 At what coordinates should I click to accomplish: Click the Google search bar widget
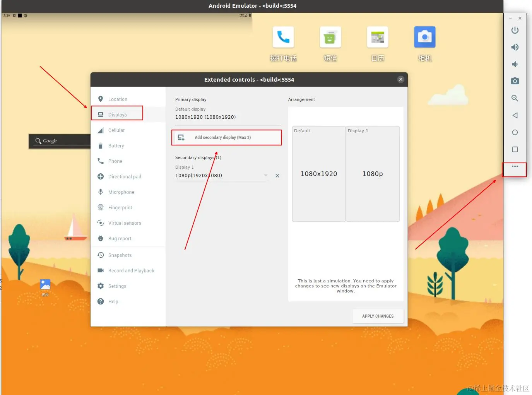pos(60,141)
